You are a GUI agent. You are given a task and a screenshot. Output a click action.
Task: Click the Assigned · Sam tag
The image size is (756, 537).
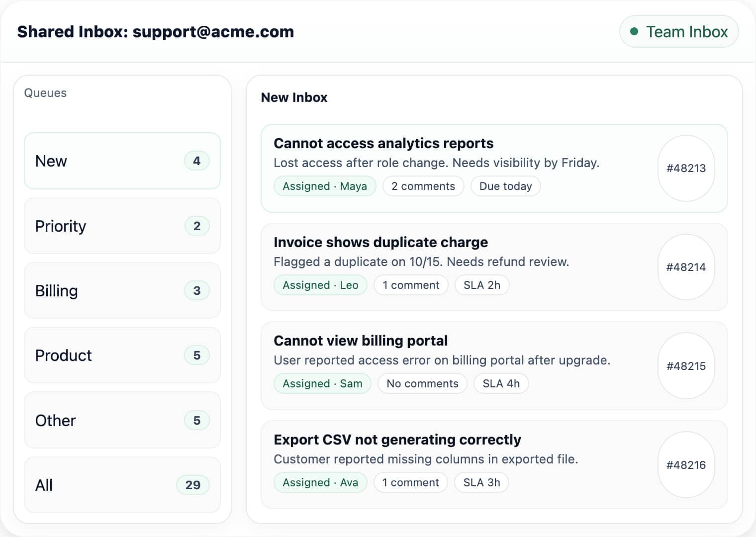(322, 383)
